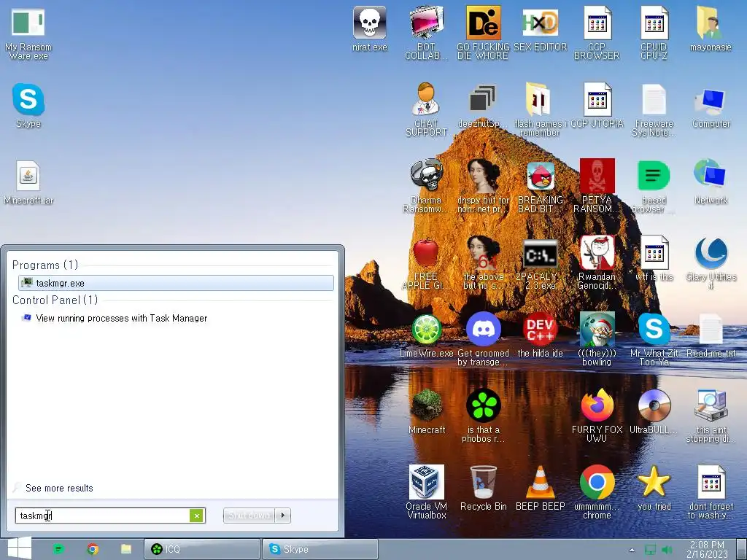
Task: Select the 'you tried' star icon
Action: coord(654,489)
